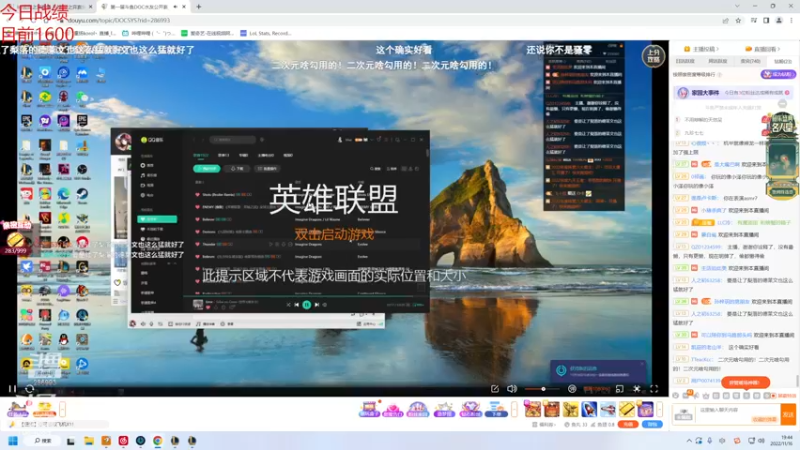The width and height of the screenshot is (800, 450).
Task: Skip to the next track in QQ Music
Action: coord(316,305)
